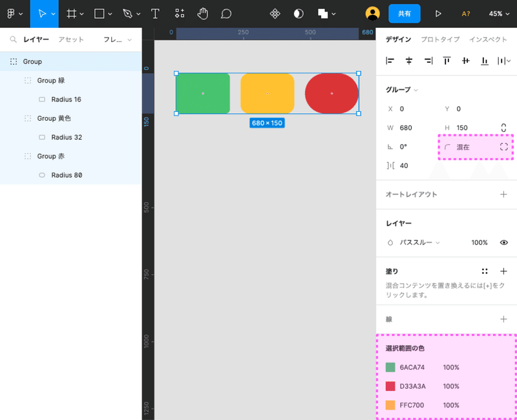Align selection to top
517x420 pixels.
click(x=447, y=61)
